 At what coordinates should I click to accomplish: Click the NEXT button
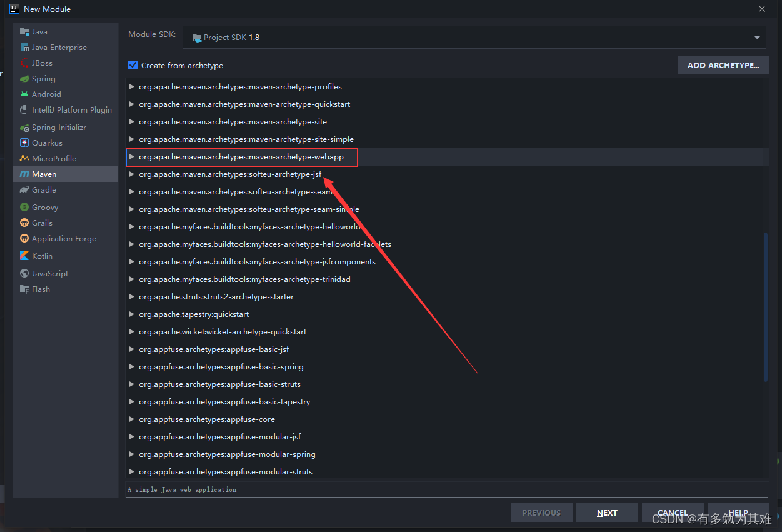point(607,513)
